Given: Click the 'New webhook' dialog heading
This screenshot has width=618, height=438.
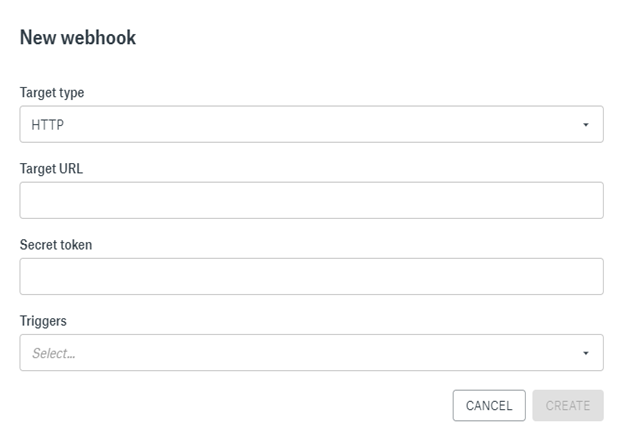Looking at the screenshot, I should click(78, 38).
